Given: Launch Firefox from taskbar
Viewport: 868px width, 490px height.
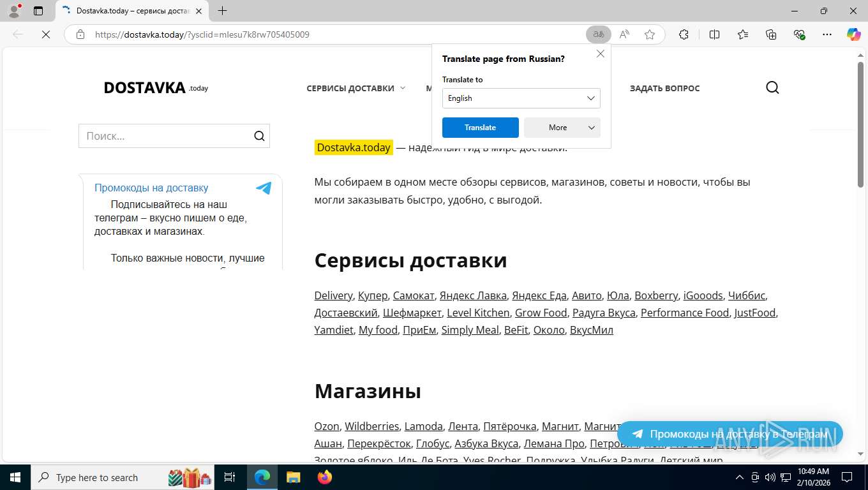Looking at the screenshot, I should (325, 477).
